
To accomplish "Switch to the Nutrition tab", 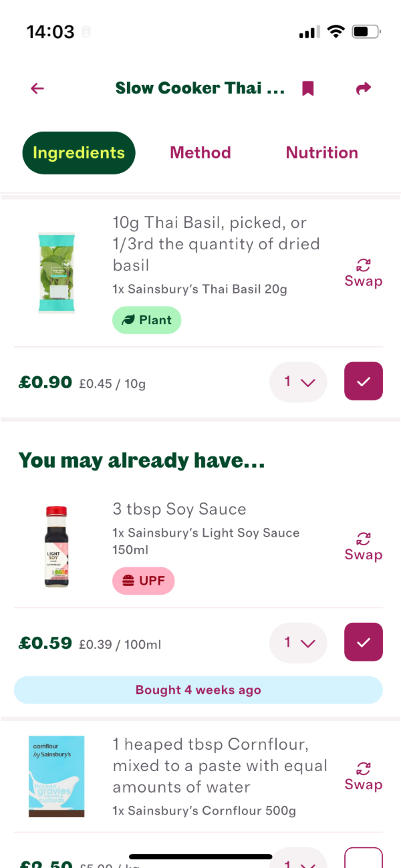I will [x=321, y=152].
